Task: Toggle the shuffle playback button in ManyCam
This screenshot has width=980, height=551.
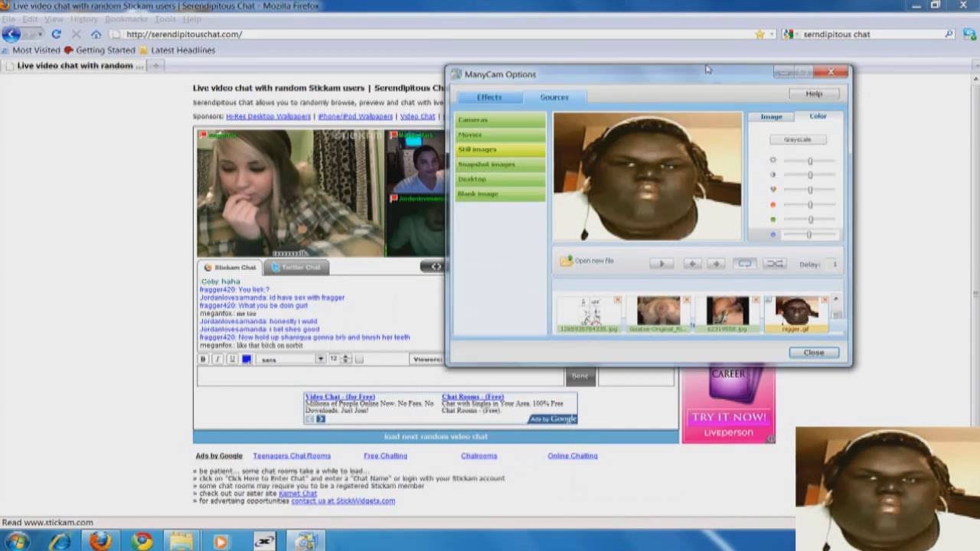Action: pos(775,263)
